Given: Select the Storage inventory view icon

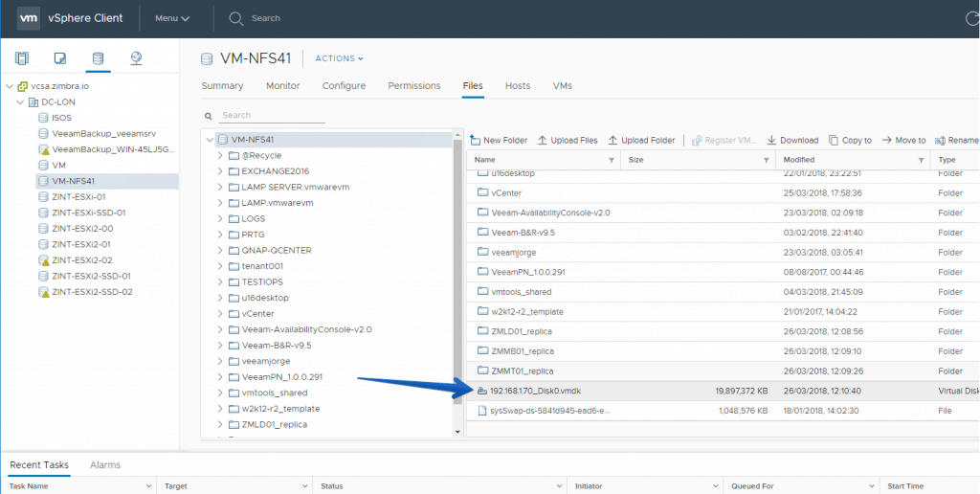Looking at the screenshot, I should pyautogui.click(x=98, y=58).
